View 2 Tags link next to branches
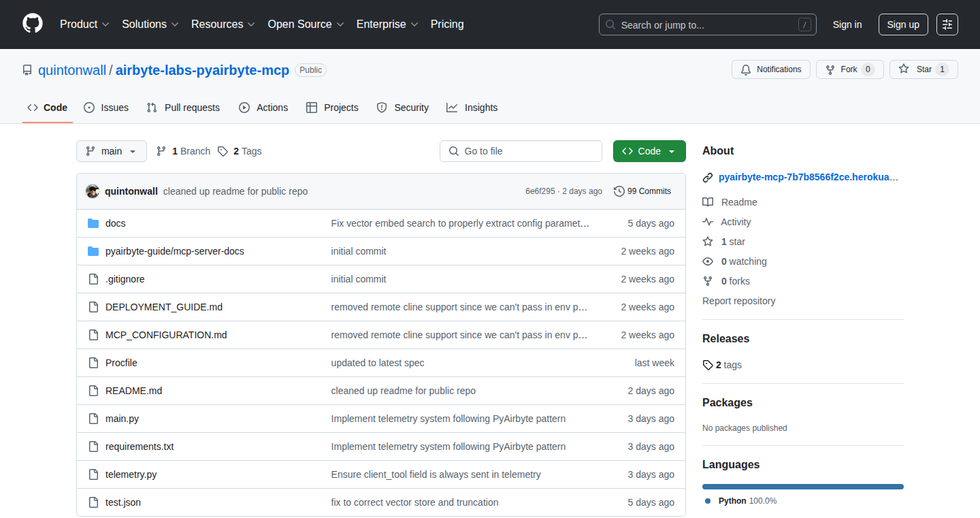 240,151
